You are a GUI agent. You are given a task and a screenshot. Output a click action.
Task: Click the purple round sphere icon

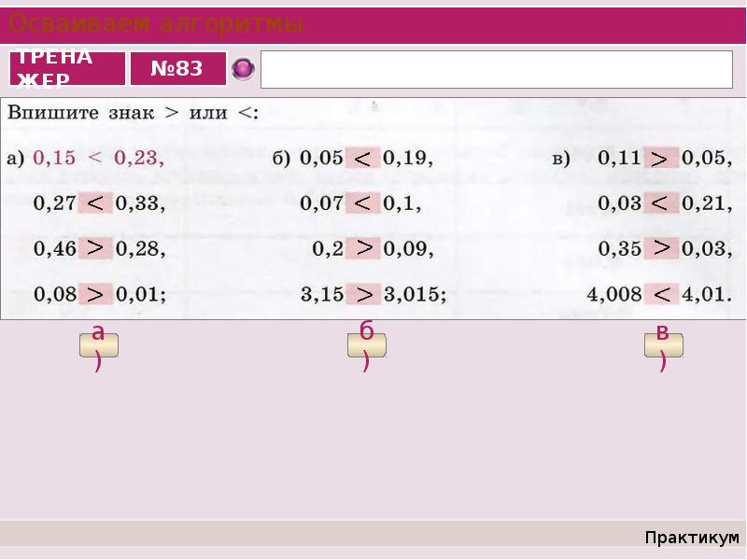(x=243, y=69)
